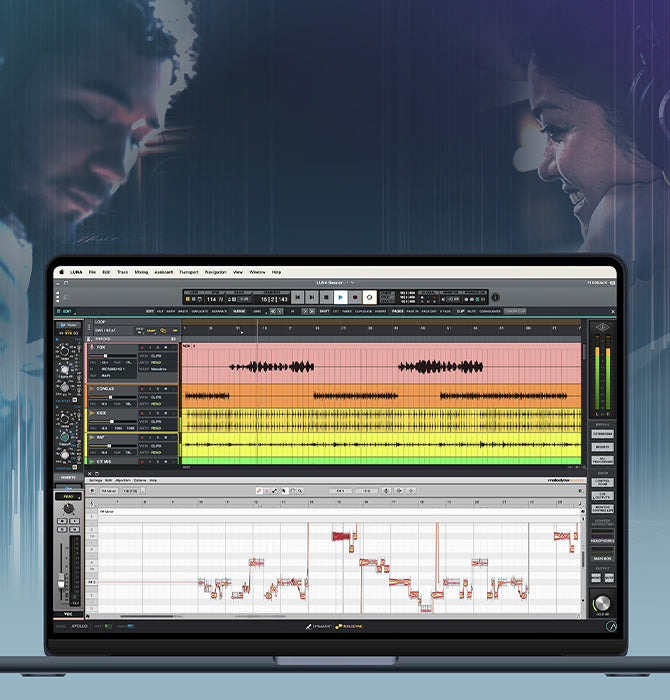Click the Apple logo in the menu bar
The image size is (670, 700).
click(x=61, y=272)
